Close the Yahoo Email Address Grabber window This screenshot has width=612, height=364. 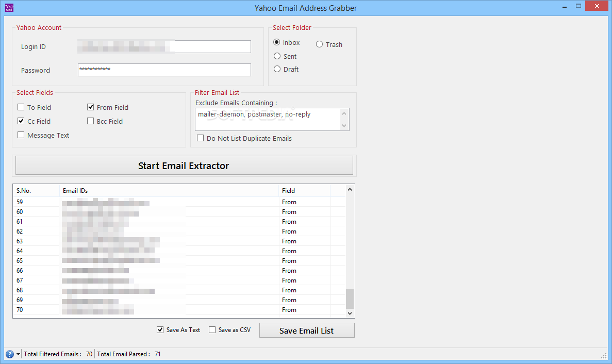[x=597, y=6]
